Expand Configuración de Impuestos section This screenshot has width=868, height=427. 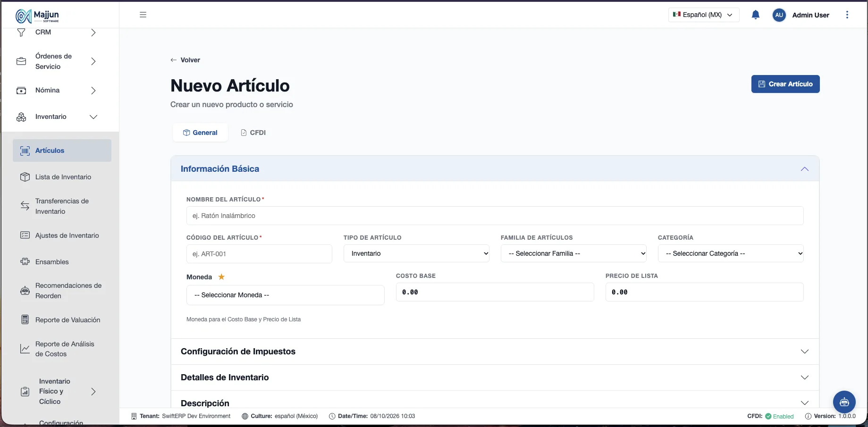(x=495, y=352)
